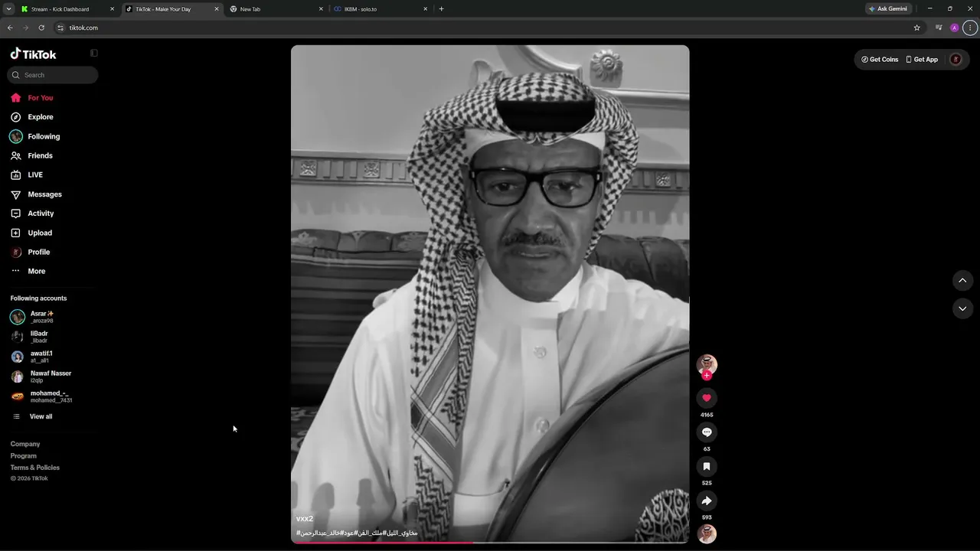This screenshot has width=980, height=551.
Task: Open the Chrome profile avatar
Action: [954, 28]
